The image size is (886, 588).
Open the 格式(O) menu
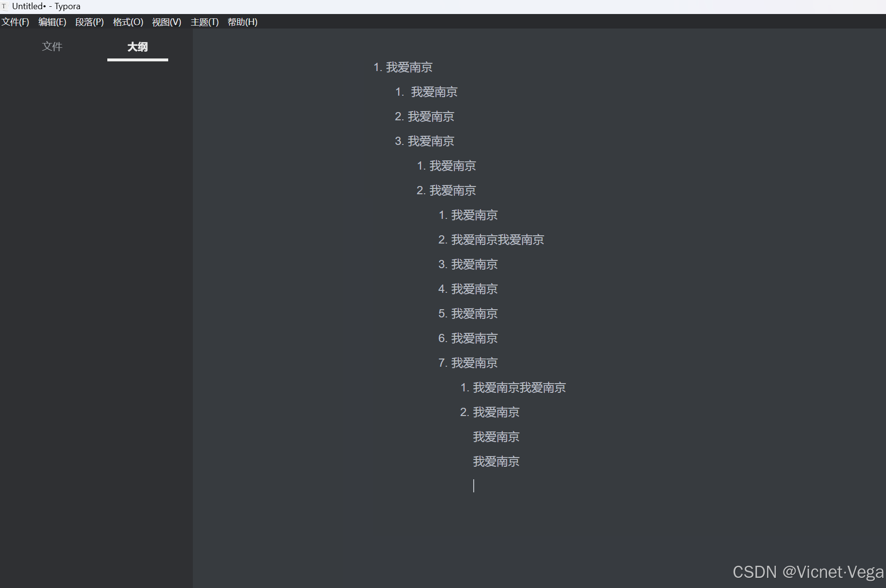point(127,22)
